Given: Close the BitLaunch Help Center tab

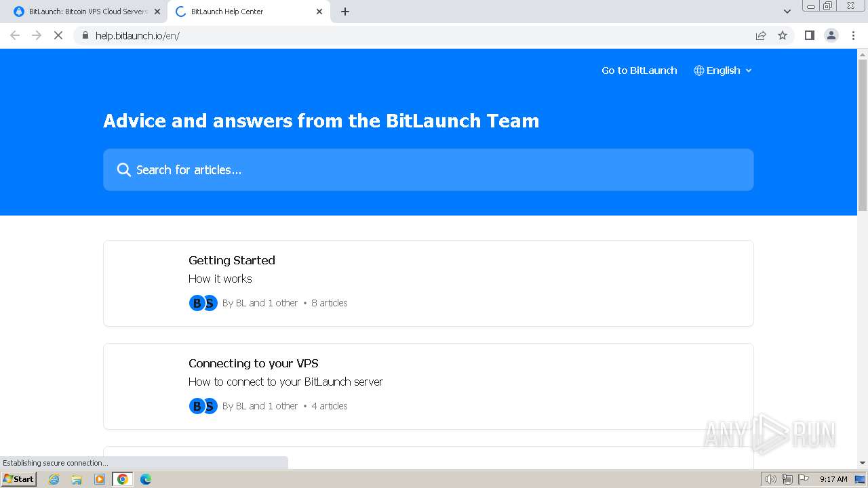Looking at the screenshot, I should [319, 12].
